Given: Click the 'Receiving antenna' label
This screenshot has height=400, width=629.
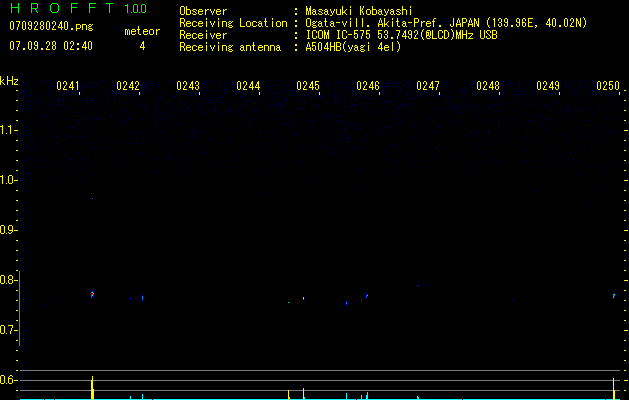Looking at the screenshot, I should tap(230, 47).
